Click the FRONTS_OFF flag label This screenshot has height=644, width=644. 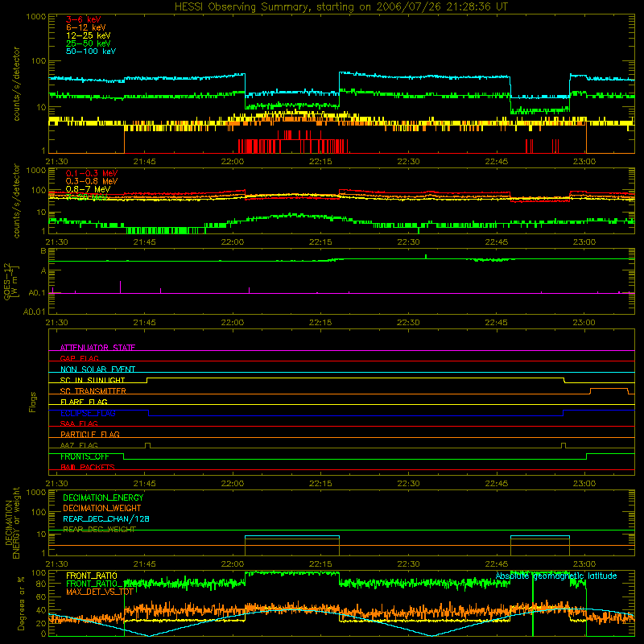pyautogui.click(x=85, y=456)
